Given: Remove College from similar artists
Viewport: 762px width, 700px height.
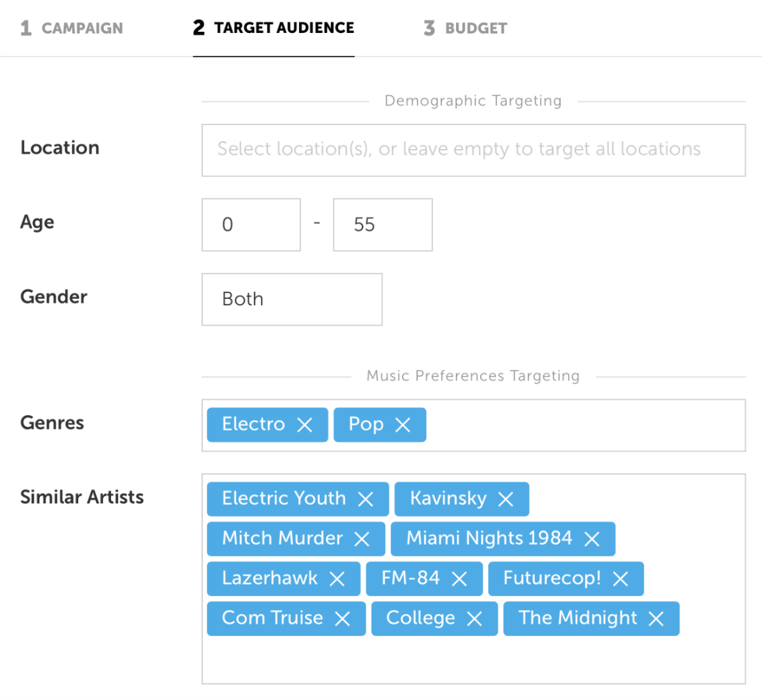Looking at the screenshot, I should [x=474, y=619].
